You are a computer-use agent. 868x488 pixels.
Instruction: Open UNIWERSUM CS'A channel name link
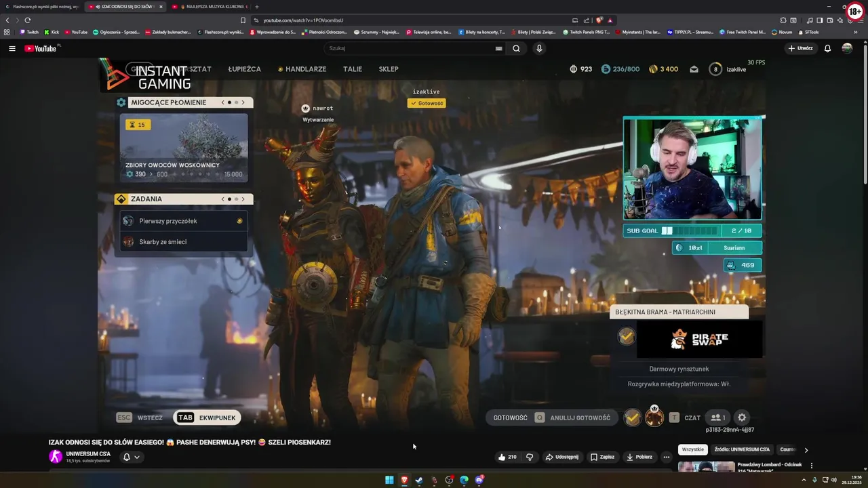pyautogui.click(x=88, y=453)
